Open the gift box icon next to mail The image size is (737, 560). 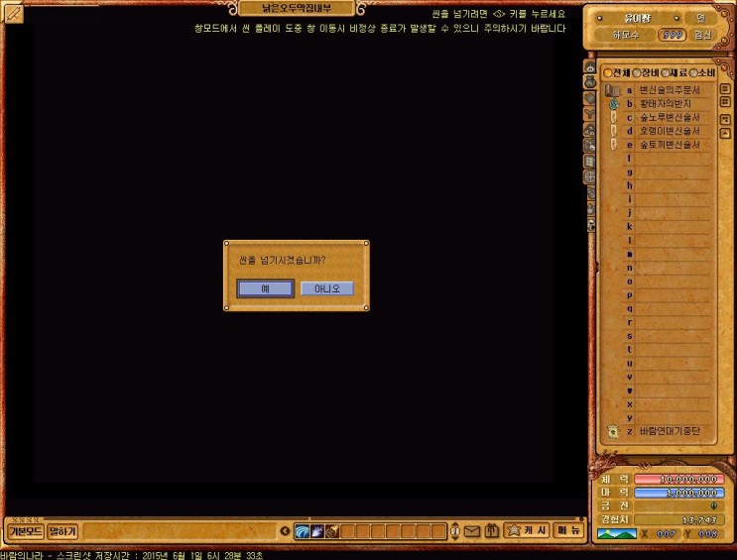[x=491, y=531]
